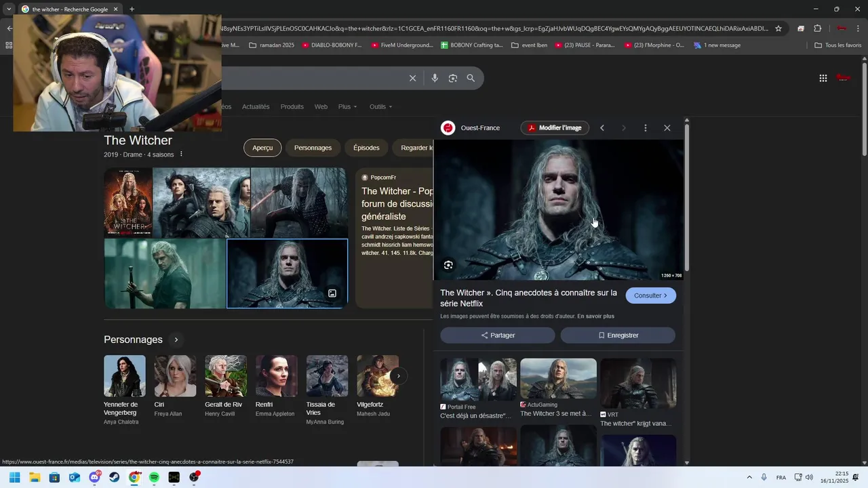Show more characters with carousel arrow
Screen dimensions: 868x488
399,376
